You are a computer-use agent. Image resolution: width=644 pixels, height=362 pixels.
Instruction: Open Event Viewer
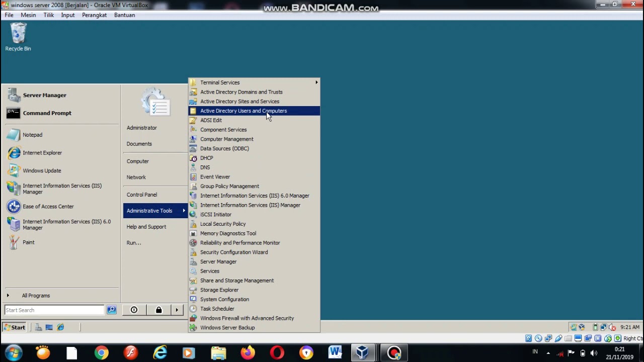point(254,177)
